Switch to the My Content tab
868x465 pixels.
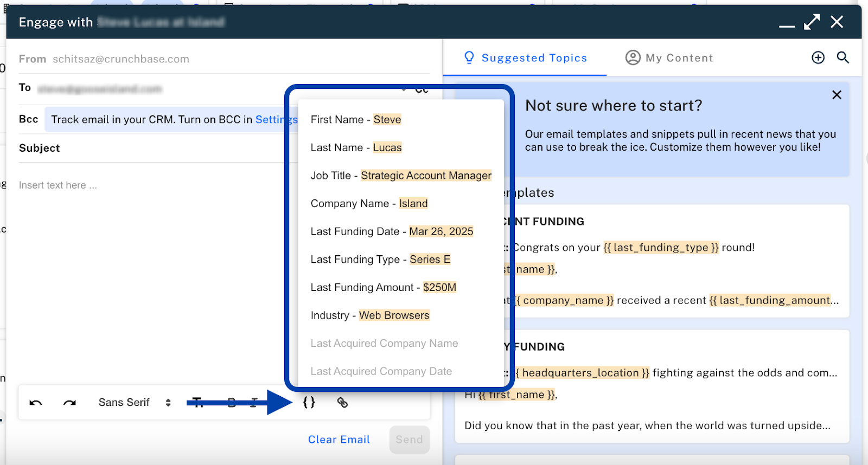pyautogui.click(x=669, y=58)
